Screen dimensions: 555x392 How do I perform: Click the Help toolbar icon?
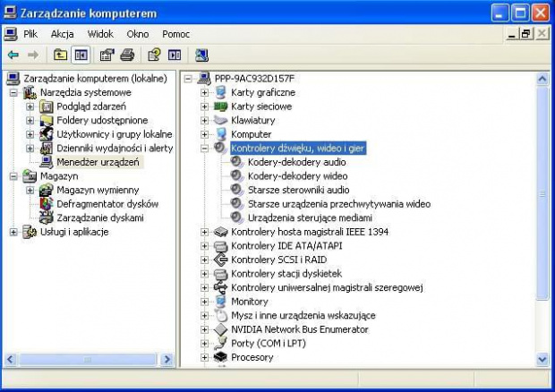pyautogui.click(x=154, y=55)
